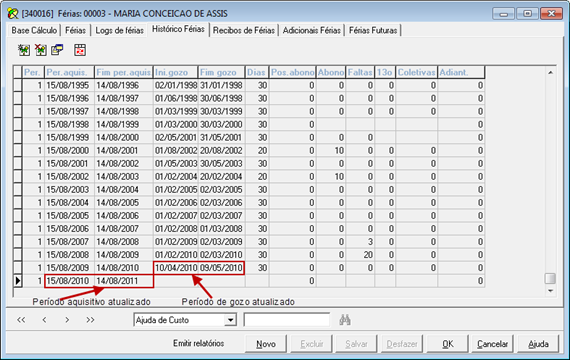Screen dimensions: 570x360
Task: Click the binoculars search icon
Action: coord(345,320)
